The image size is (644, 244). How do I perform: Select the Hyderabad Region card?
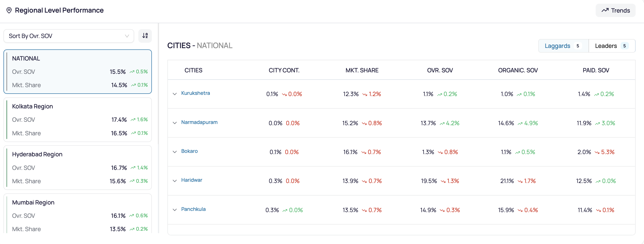click(x=78, y=168)
